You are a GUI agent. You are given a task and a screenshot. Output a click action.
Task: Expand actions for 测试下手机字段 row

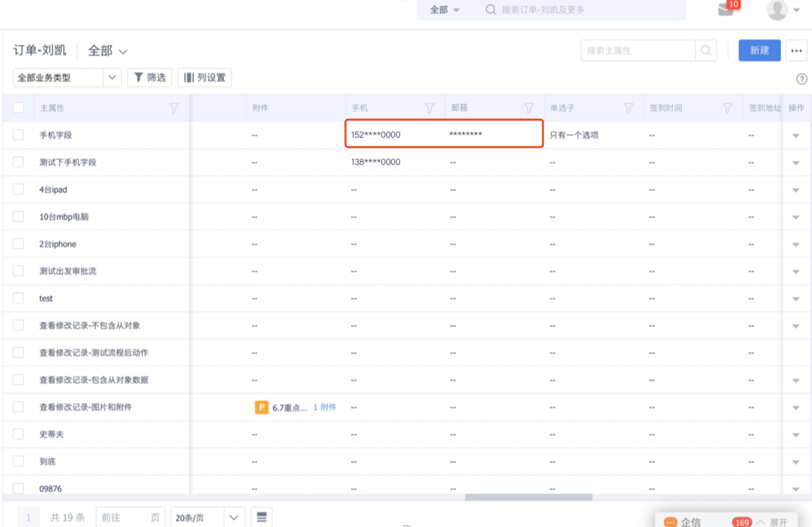[x=796, y=163]
